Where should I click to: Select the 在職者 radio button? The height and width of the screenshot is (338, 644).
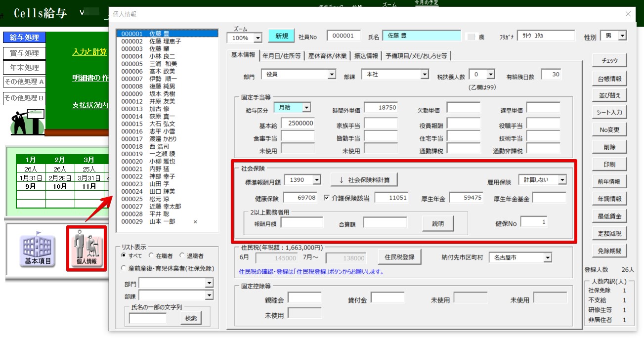tap(151, 256)
